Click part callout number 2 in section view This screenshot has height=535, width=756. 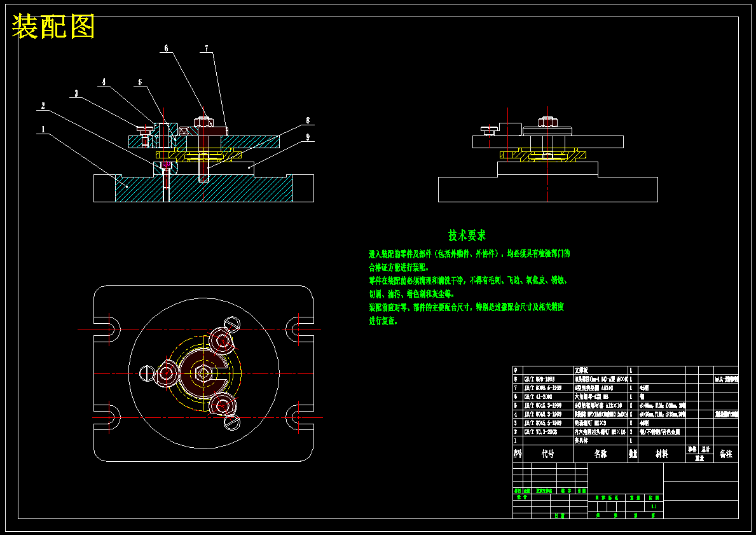tap(43, 106)
